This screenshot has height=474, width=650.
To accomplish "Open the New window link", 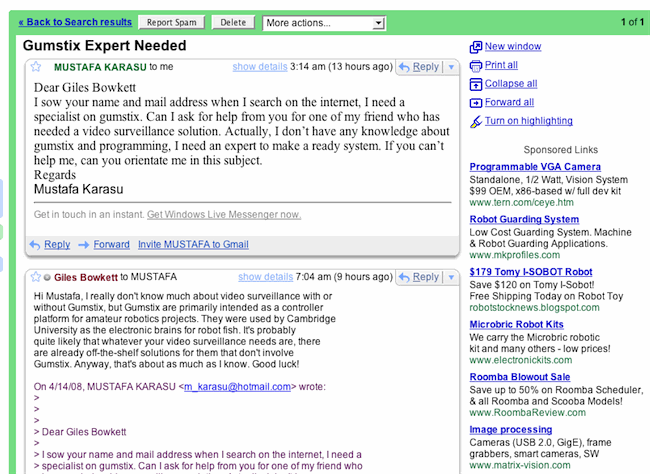I will point(513,46).
